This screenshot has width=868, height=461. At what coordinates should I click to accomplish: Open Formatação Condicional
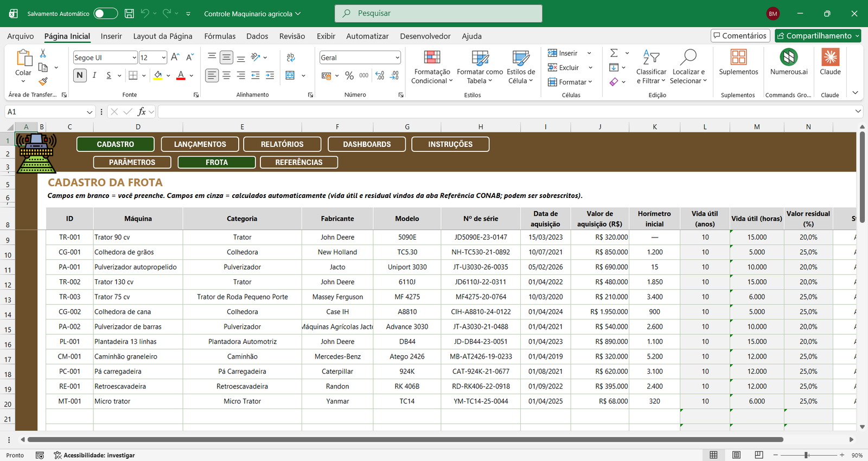coord(432,67)
